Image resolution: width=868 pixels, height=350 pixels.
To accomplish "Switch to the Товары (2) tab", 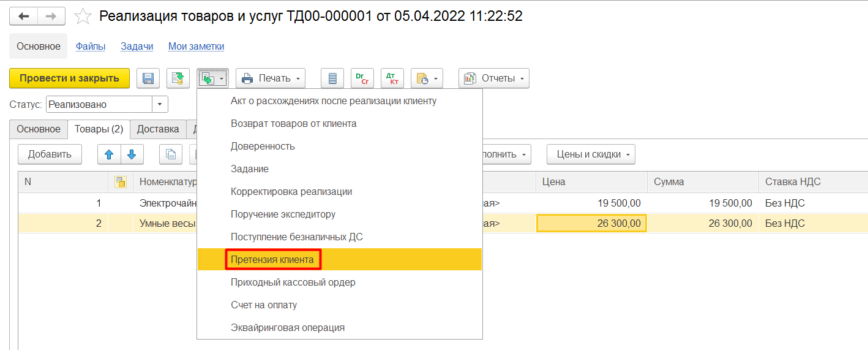I will [99, 129].
